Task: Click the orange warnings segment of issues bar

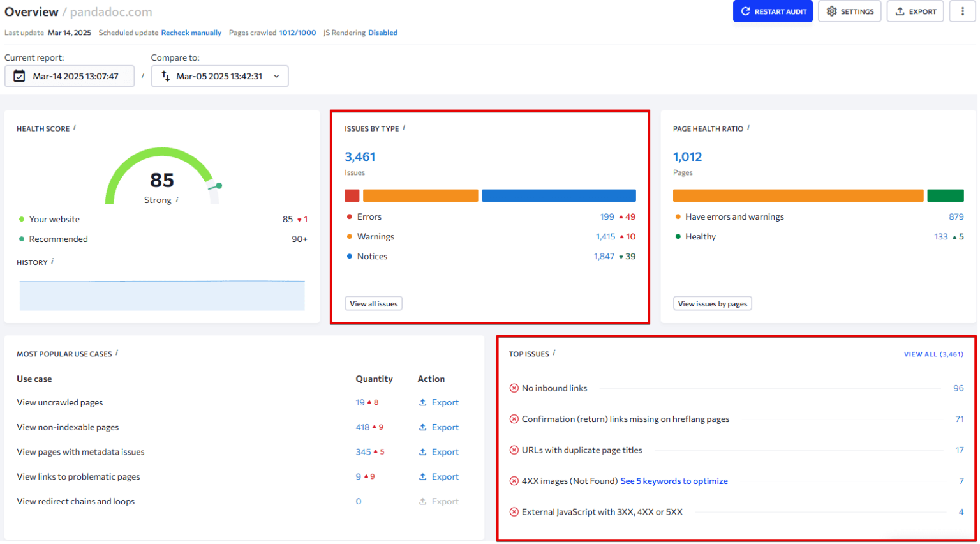Action: (420, 195)
